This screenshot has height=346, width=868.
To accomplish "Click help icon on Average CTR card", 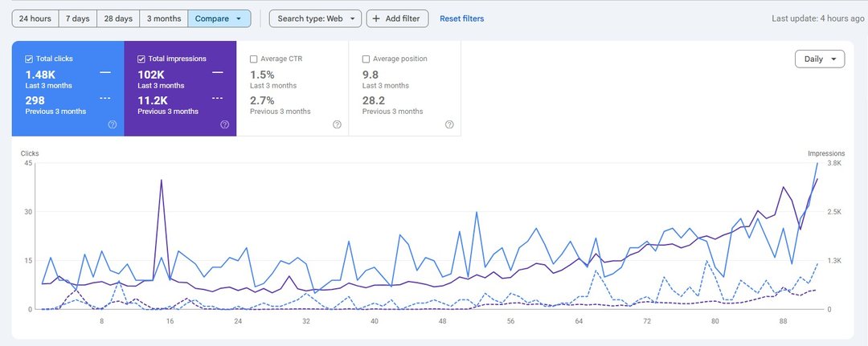I will 337,124.
